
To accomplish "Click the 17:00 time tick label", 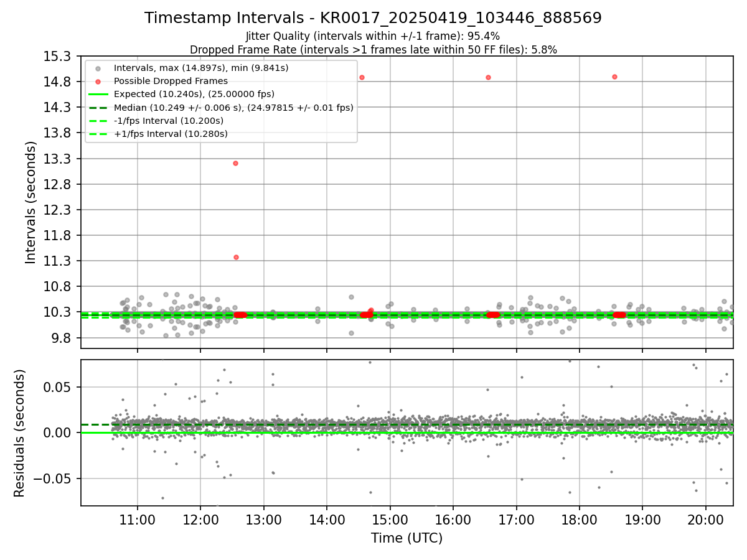I will [517, 520].
